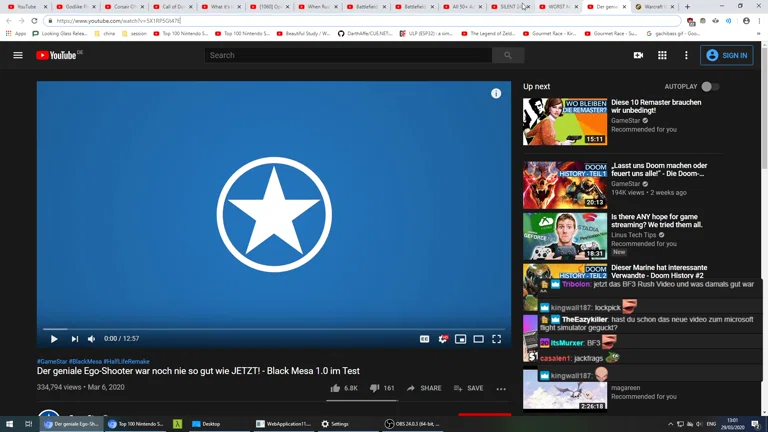
Task: Open the #HalfLifeRemake hashtag link
Action: click(126, 361)
